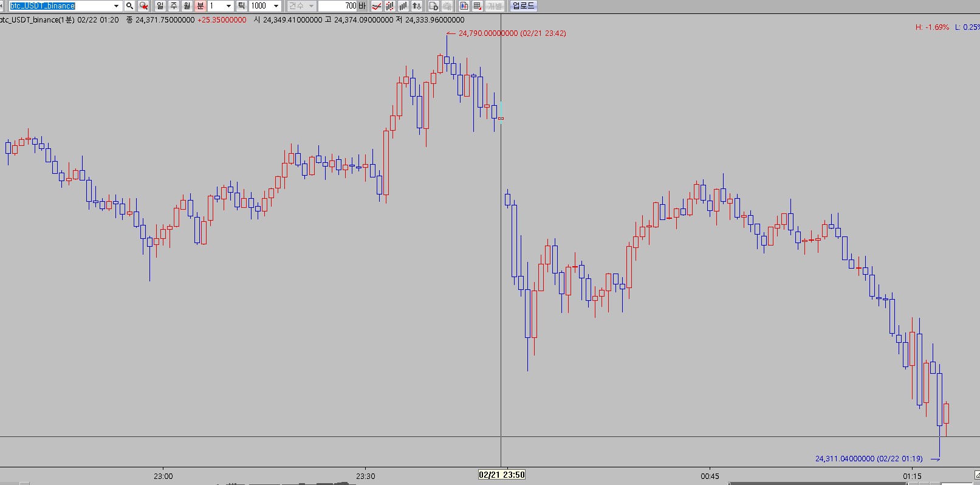
Task: Click the search icon with red arrow
Action: tap(143, 6)
